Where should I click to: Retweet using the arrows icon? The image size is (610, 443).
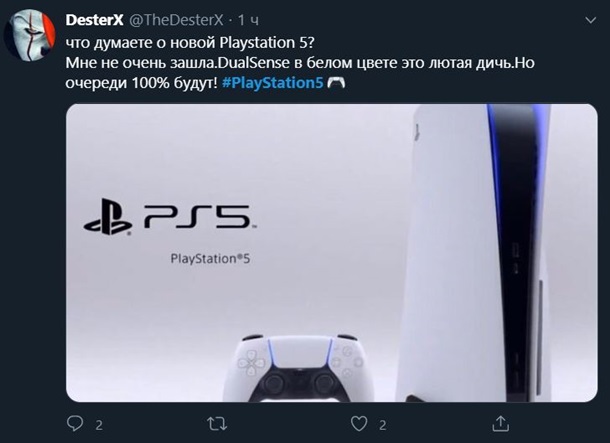[217, 424]
